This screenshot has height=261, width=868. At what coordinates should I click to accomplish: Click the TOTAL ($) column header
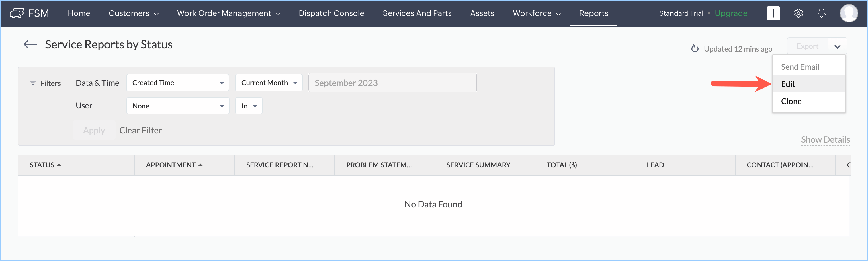[x=584, y=165]
